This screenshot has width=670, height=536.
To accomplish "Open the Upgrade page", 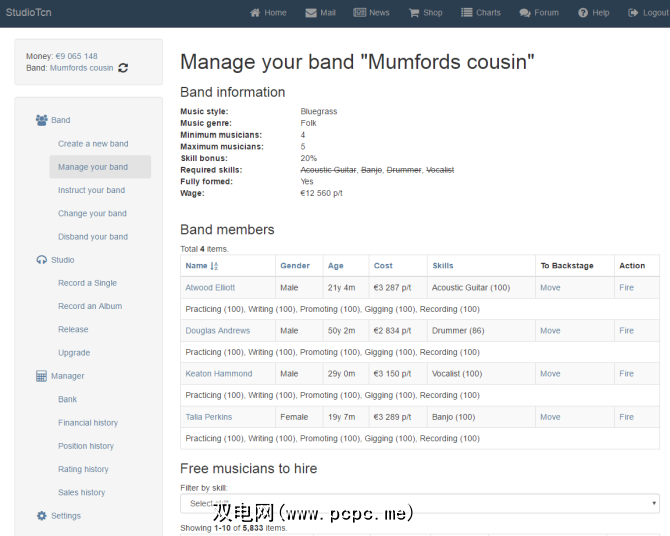I will tap(74, 353).
